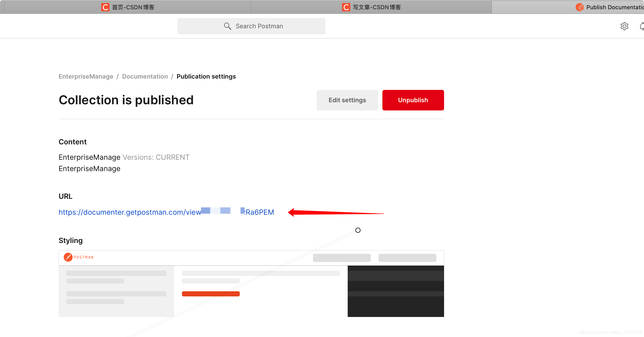The height and width of the screenshot is (337, 644).
Task: Click the CSDN icon on 首页 tab
Action: [x=105, y=7]
